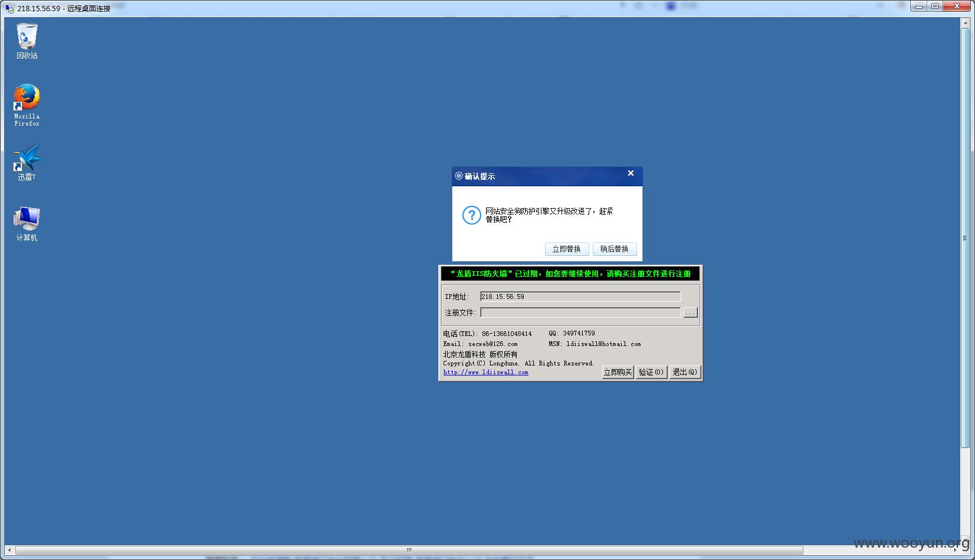Click the 确认提示 dialog title
The image size is (975, 560).
(480, 176)
